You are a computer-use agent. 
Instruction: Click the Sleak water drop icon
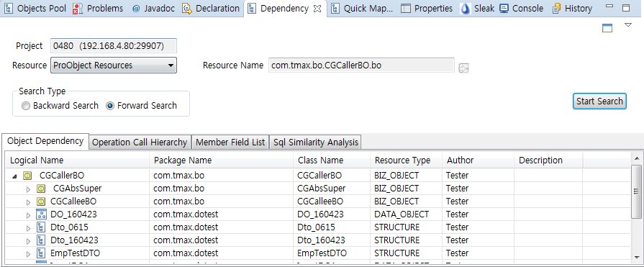click(x=466, y=9)
